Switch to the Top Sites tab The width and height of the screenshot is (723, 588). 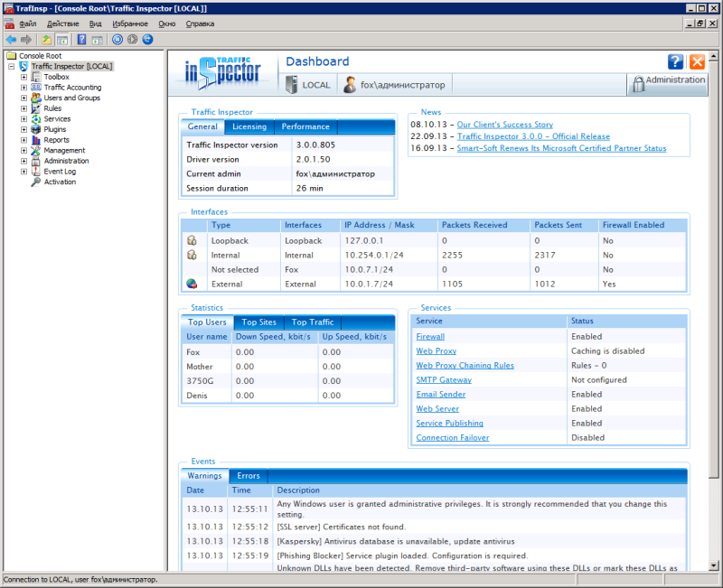259,322
